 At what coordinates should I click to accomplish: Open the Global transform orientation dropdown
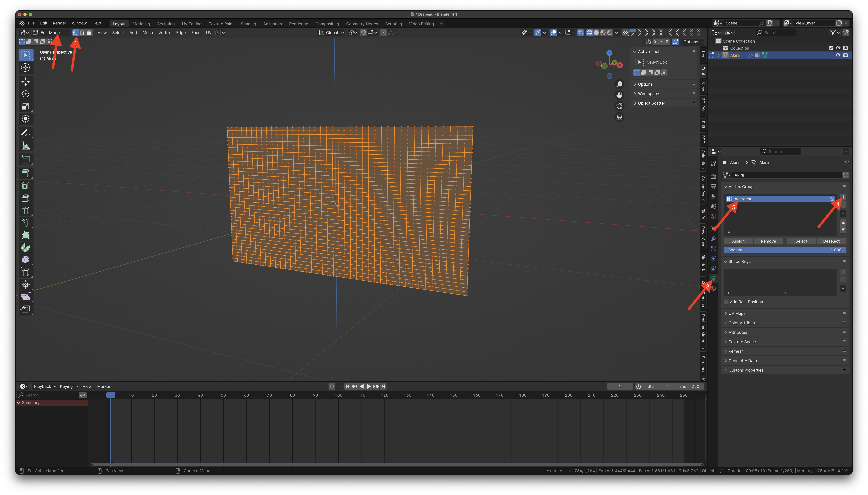pos(331,33)
